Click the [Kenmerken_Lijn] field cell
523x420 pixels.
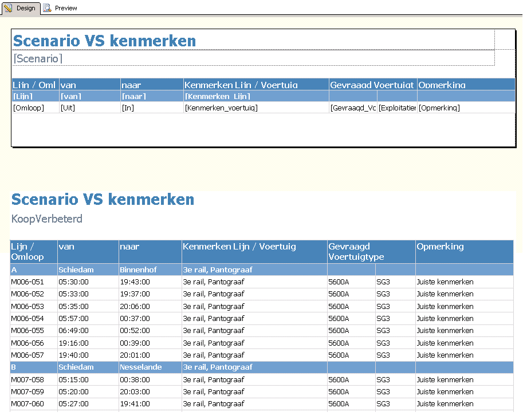256,96
